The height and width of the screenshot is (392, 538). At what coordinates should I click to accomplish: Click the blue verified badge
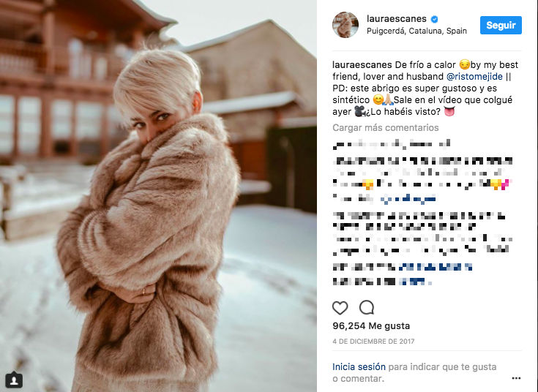434,19
